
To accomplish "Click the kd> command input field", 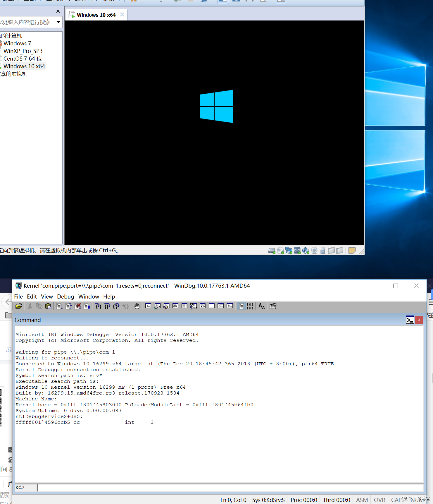I will pos(230,487).
